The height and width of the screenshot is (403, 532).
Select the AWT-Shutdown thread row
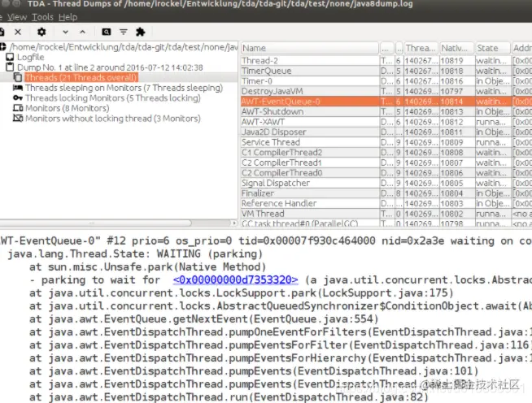tap(386, 111)
